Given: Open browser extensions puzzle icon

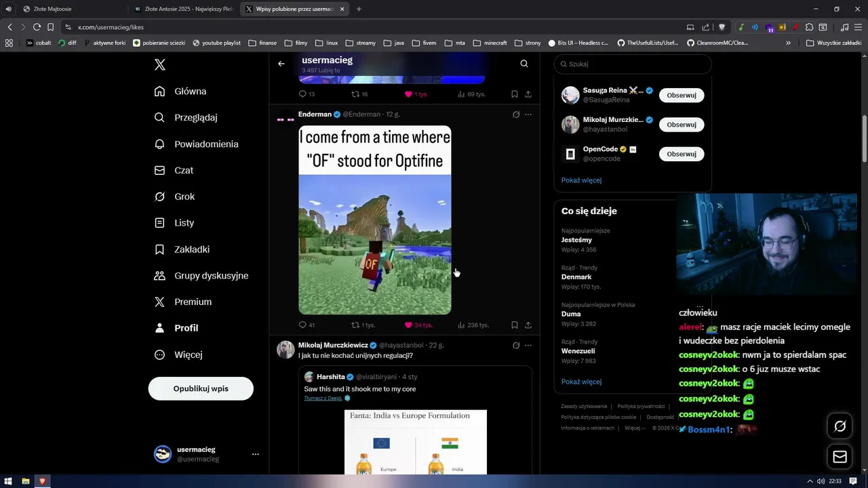Looking at the screenshot, I should click(809, 27).
